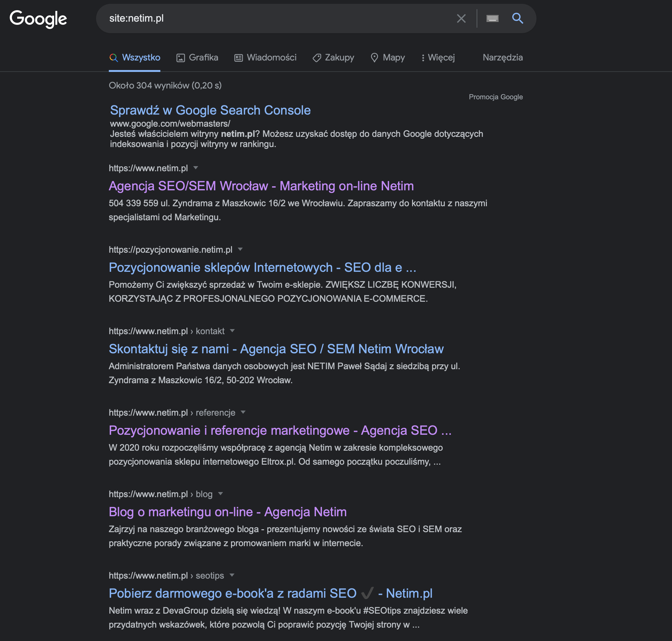Go to the Mapy tab
Image resolution: width=672 pixels, height=641 pixels.
[388, 57]
